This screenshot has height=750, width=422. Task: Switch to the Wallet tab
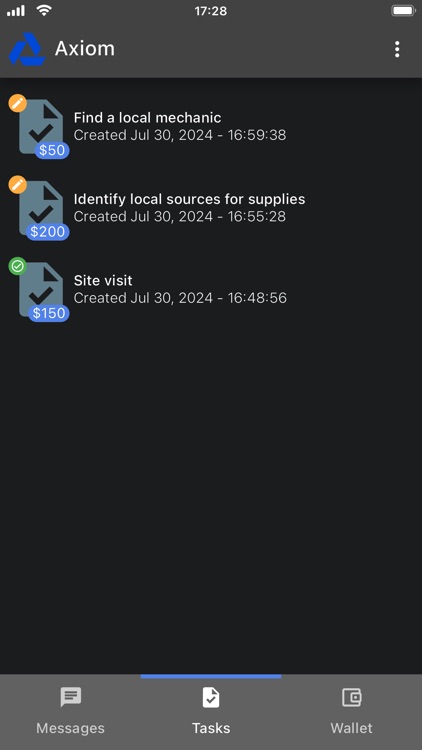[x=352, y=712]
